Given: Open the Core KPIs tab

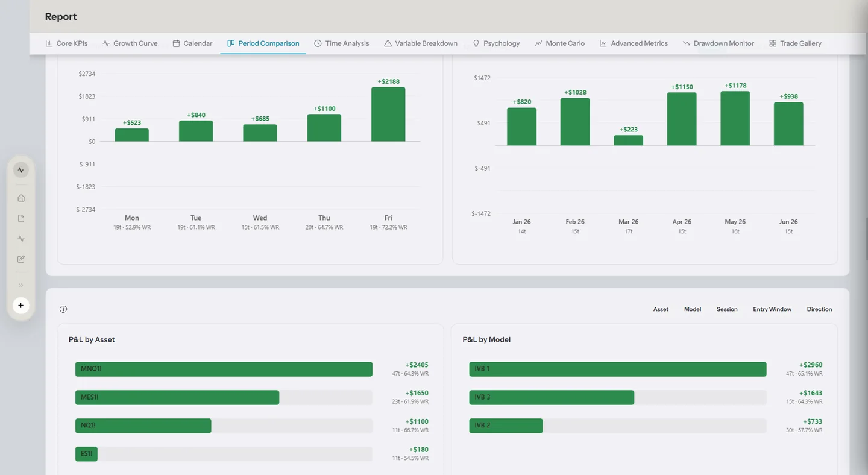Looking at the screenshot, I should tap(66, 43).
